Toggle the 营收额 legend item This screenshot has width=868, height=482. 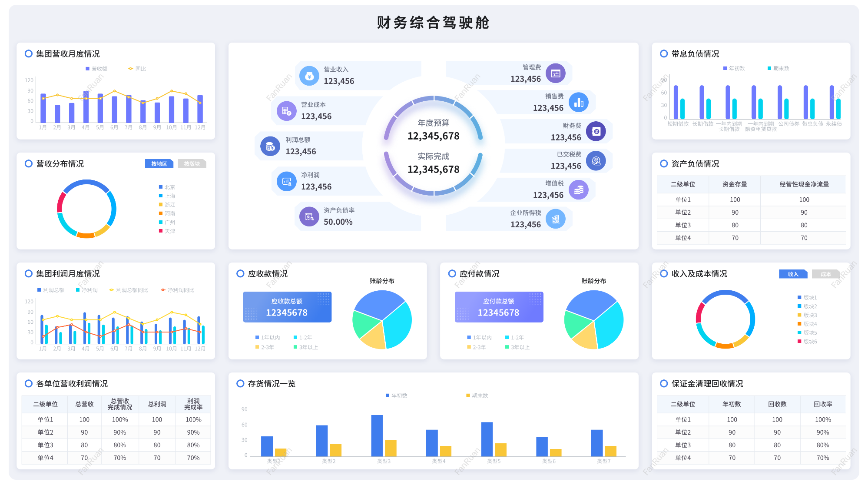coord(97,69)
